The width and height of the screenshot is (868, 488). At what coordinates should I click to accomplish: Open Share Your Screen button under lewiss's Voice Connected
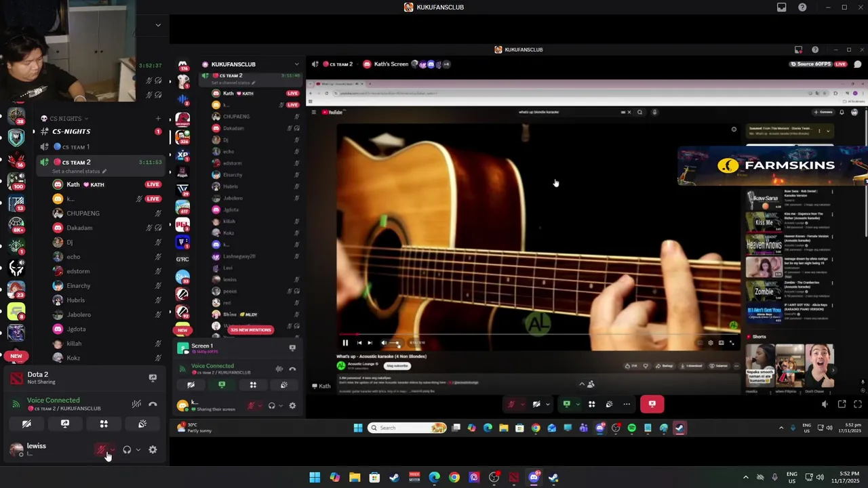point(65,424)
